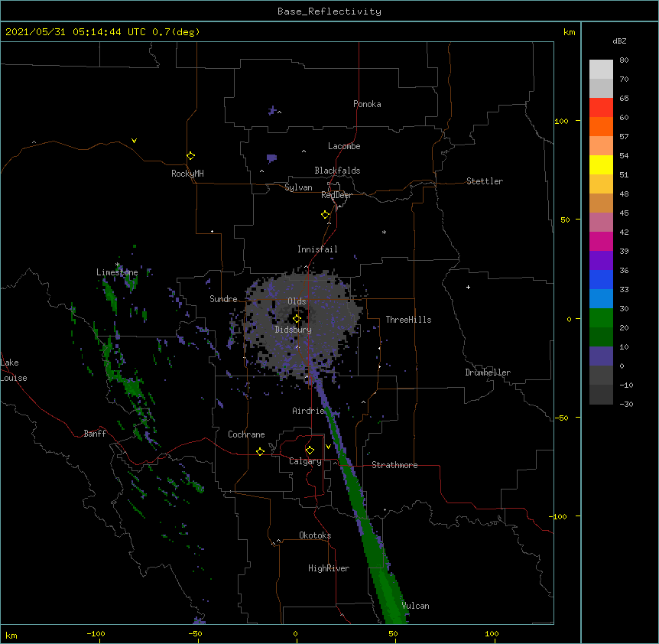The height and width of the screenshot is (644, 659).
Task: Click the Olds city label
Action: pos(297,301)
